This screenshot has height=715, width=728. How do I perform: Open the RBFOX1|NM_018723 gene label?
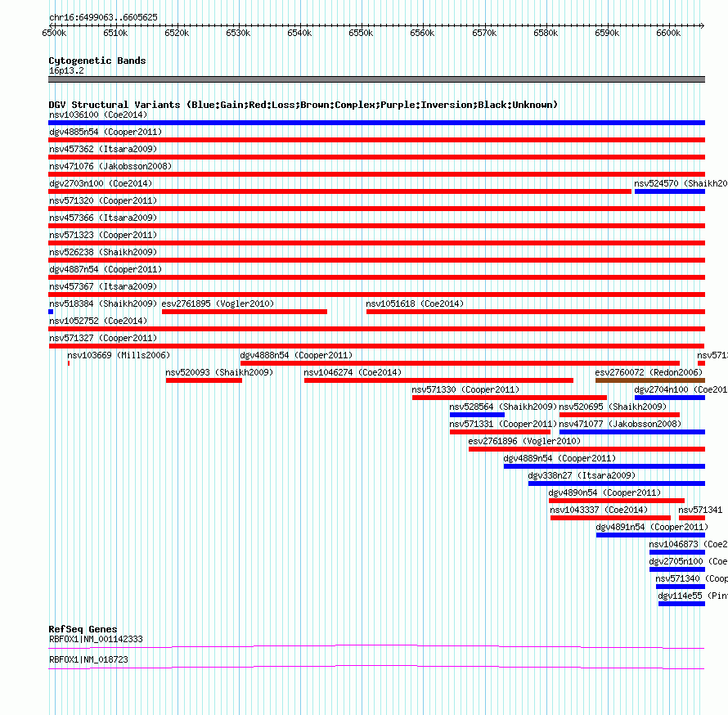88,659
